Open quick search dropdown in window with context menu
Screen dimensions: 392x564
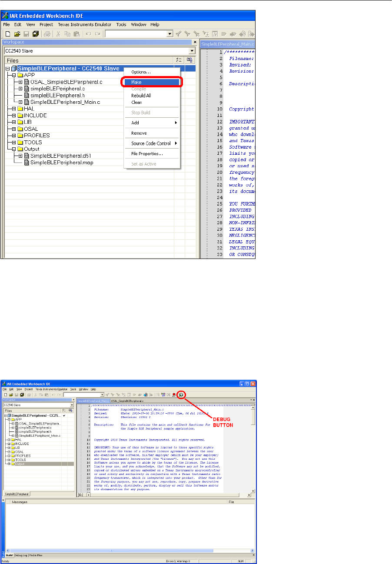(170, 33)
